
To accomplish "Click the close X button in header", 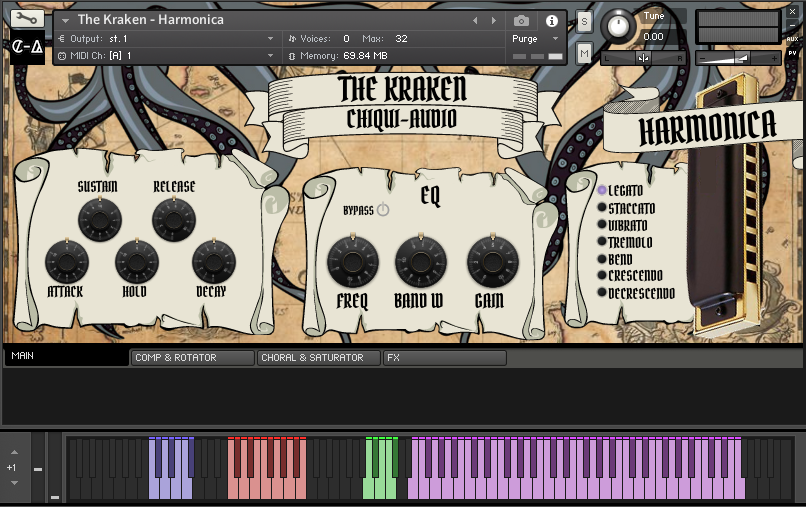I will coord(792,10).
